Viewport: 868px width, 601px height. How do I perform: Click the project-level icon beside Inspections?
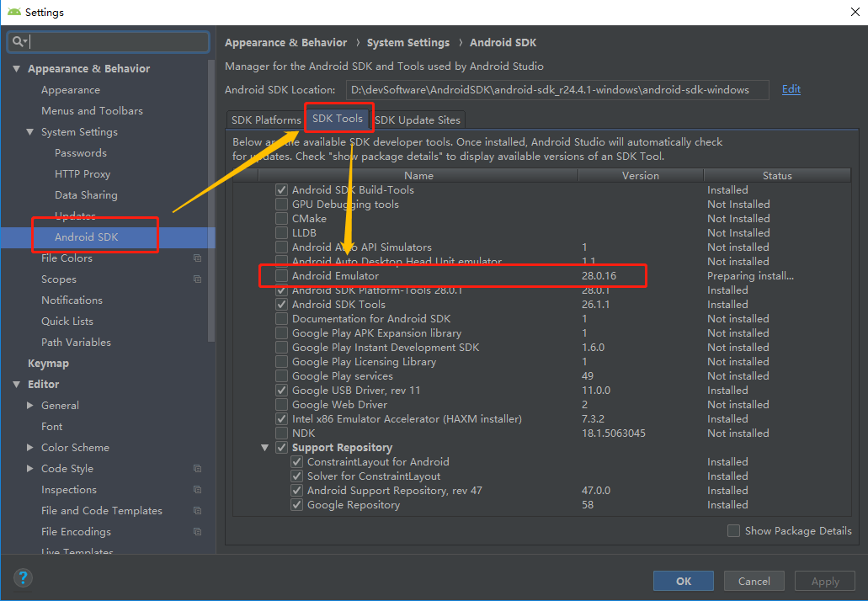click(x=197, y=490)
